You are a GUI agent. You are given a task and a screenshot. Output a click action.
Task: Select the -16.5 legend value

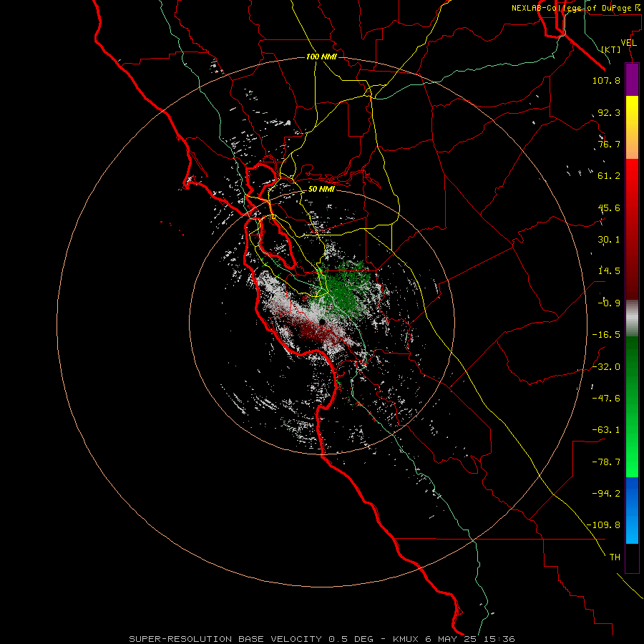coord(606,335)
